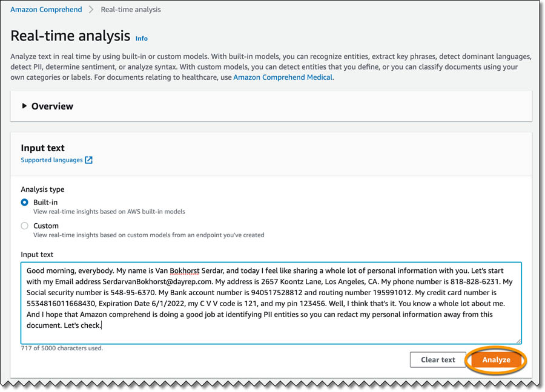Select the Real-time analysis breadcrumb item
This screenshot has width=545, height=392.
130,10
